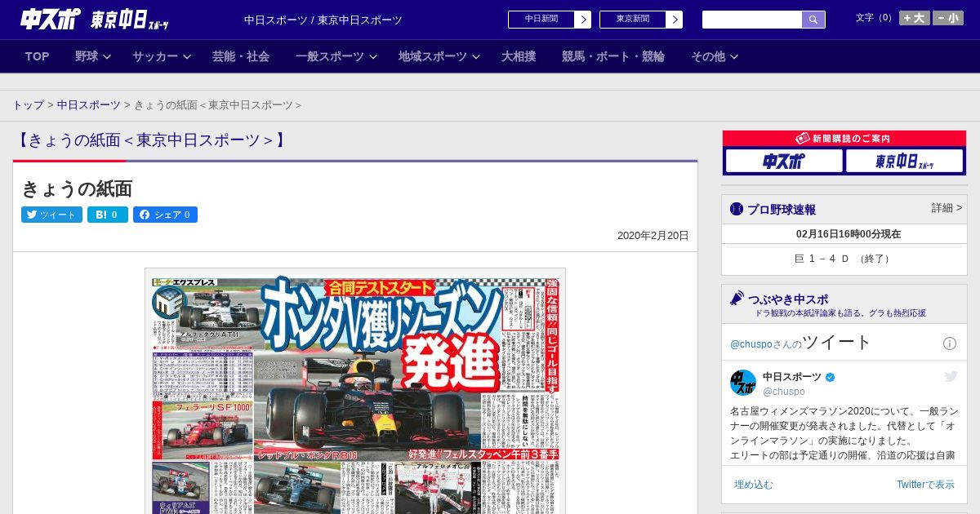
Task: Open the 中日スポーツ Twitter account name
Action: coord(792,377)
